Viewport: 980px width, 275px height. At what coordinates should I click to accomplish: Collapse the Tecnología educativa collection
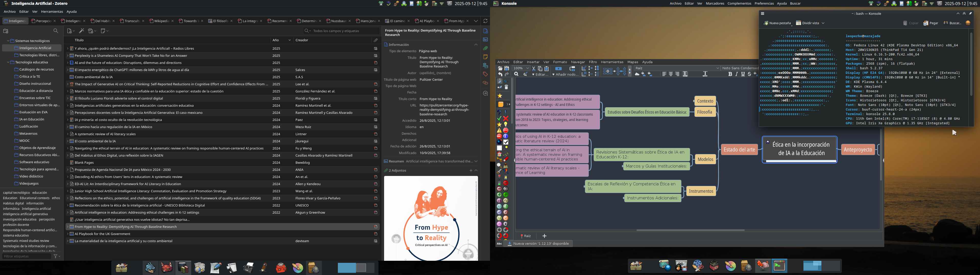8,62
